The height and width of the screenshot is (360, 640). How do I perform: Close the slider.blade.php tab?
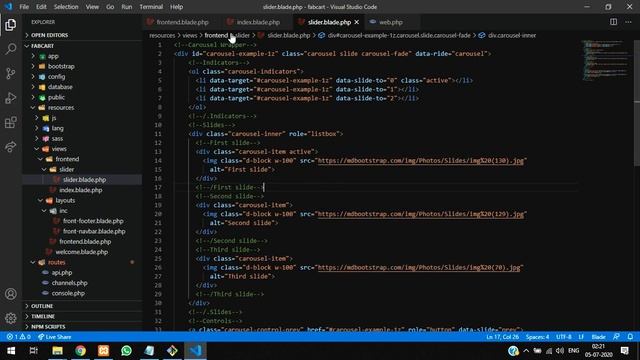(x=357, y=22)
